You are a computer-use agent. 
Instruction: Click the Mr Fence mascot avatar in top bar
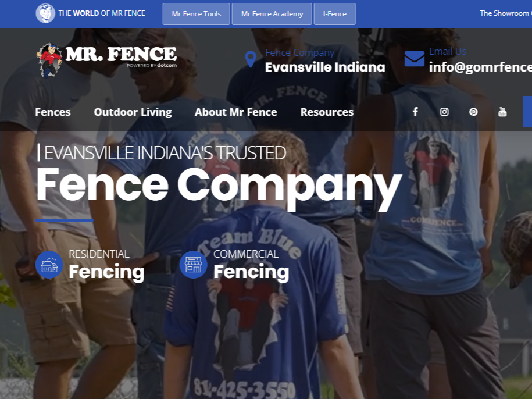[45, 13]
